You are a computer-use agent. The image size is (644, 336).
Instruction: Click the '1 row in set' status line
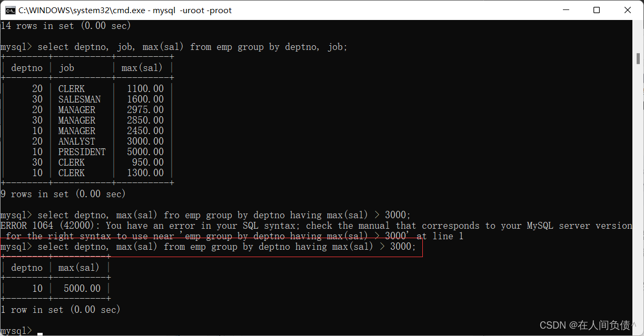click(61, 310)
